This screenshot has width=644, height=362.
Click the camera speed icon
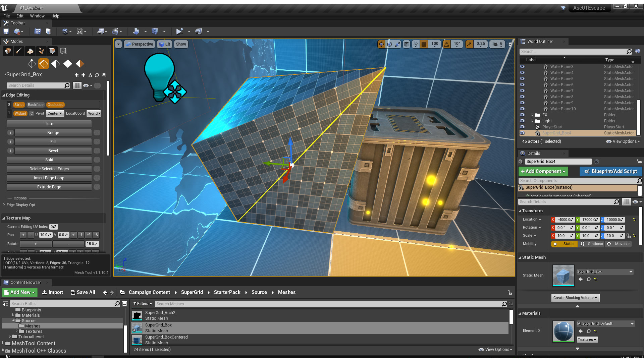(495, 44)
